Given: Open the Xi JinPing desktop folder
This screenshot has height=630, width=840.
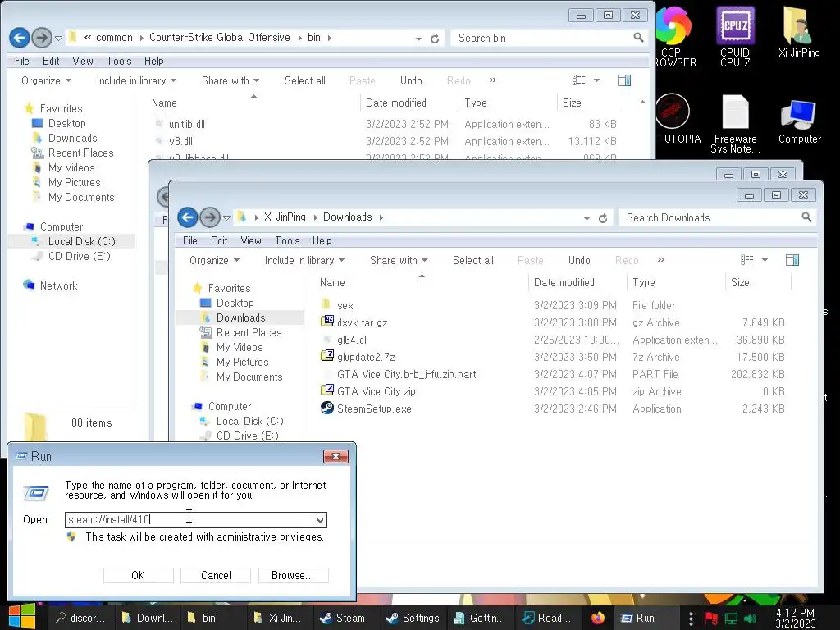Looking at the screenshot, I should click(x=799, y=32).
